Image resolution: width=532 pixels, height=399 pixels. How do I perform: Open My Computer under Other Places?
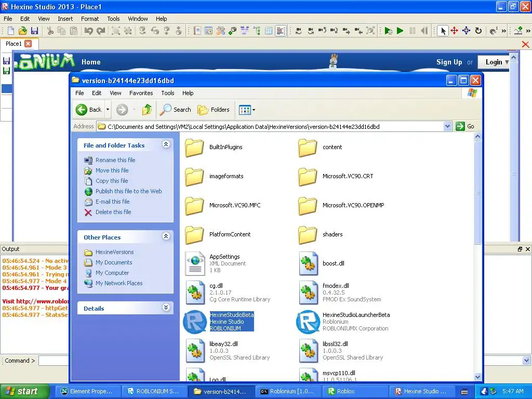pos(112,273)
